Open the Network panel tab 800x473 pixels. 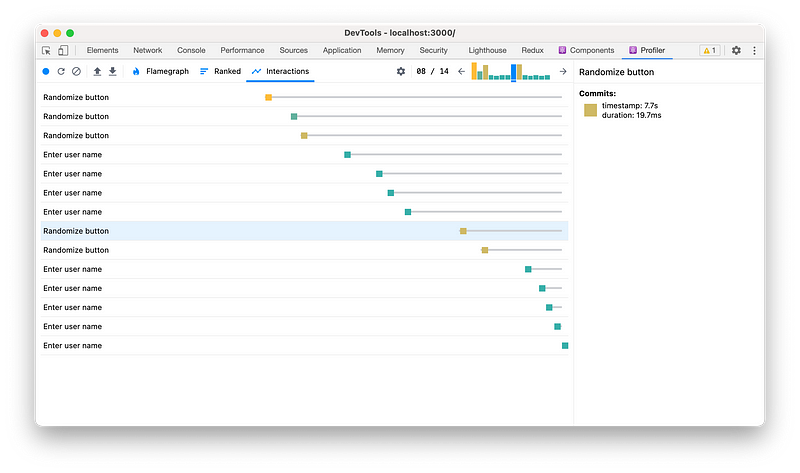[x=147, y=50]
